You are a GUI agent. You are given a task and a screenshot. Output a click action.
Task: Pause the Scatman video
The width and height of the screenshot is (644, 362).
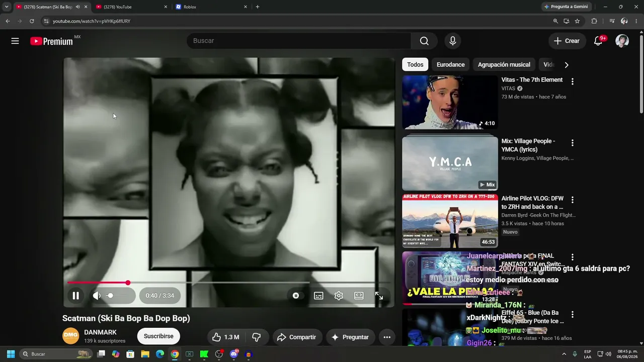(75, 296)
